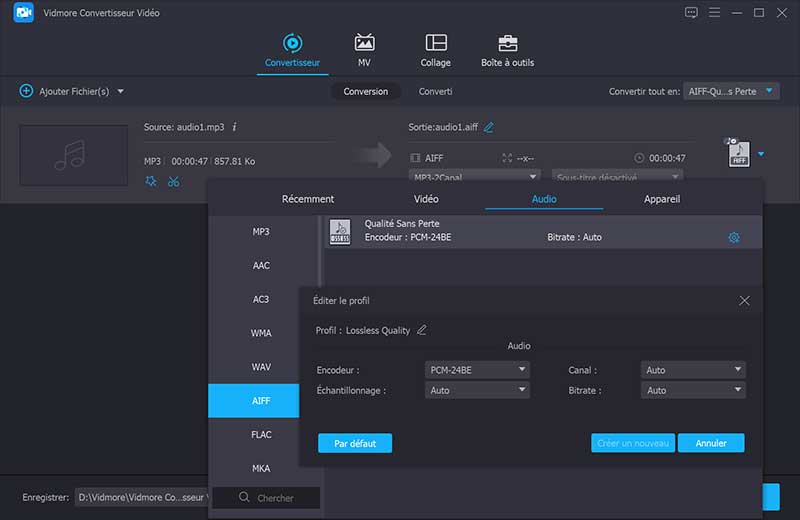Expand the Canal dropdown
800x520 pixels.
(692, 370)
